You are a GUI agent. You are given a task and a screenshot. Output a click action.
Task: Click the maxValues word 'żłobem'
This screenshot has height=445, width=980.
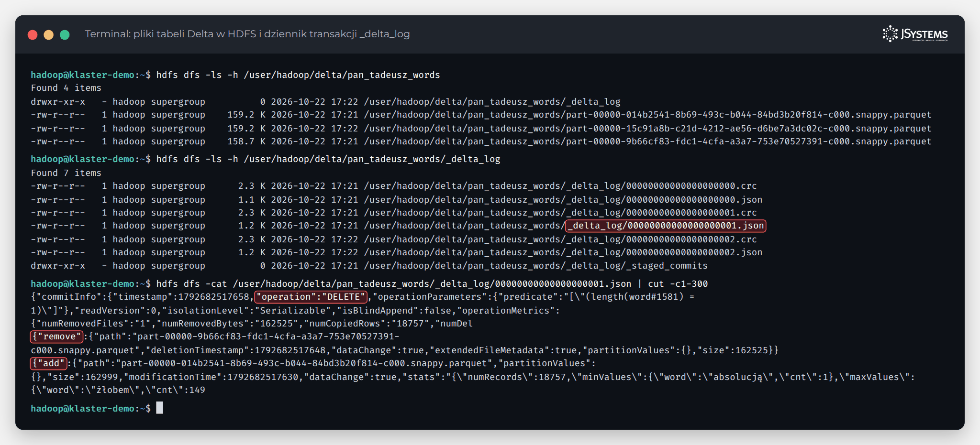tap(112, 390)
